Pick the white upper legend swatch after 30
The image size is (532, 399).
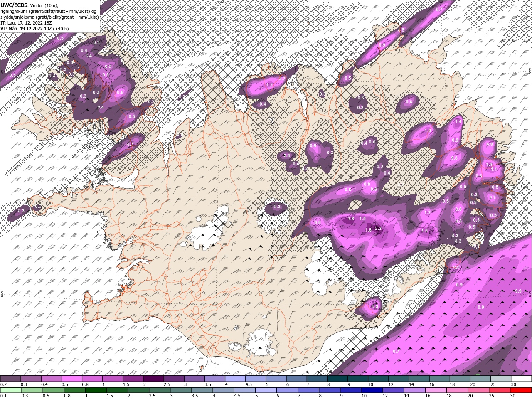[521, 379]
